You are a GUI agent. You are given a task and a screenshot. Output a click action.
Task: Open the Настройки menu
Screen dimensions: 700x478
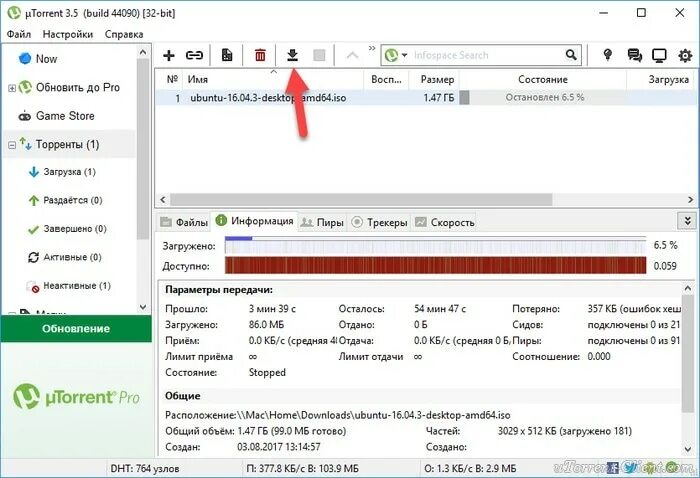pyautogui.click(x=68, y=34)
